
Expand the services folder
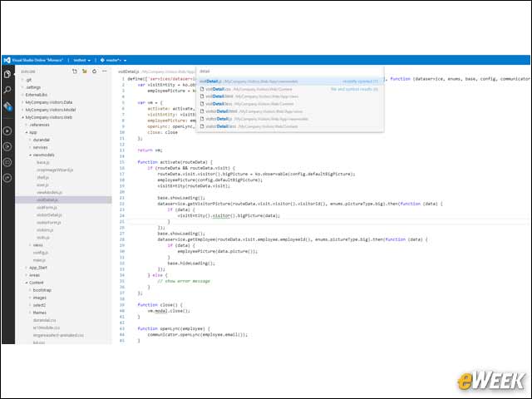point(40,147)
